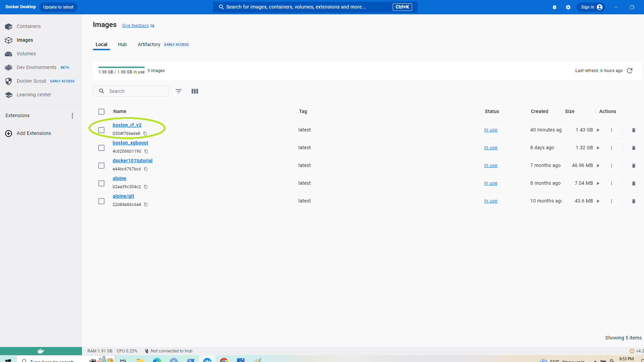Open the troubleshoot bug icon
Viewport: 644px width, 362px height.
[x=554, y=7]
